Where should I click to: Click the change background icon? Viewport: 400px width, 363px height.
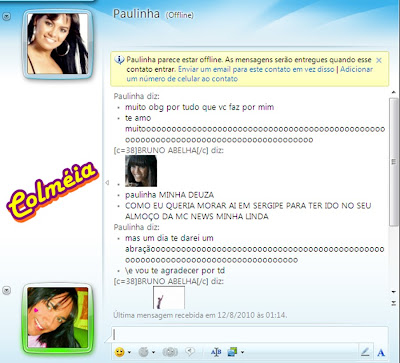[x=232, y=352]
